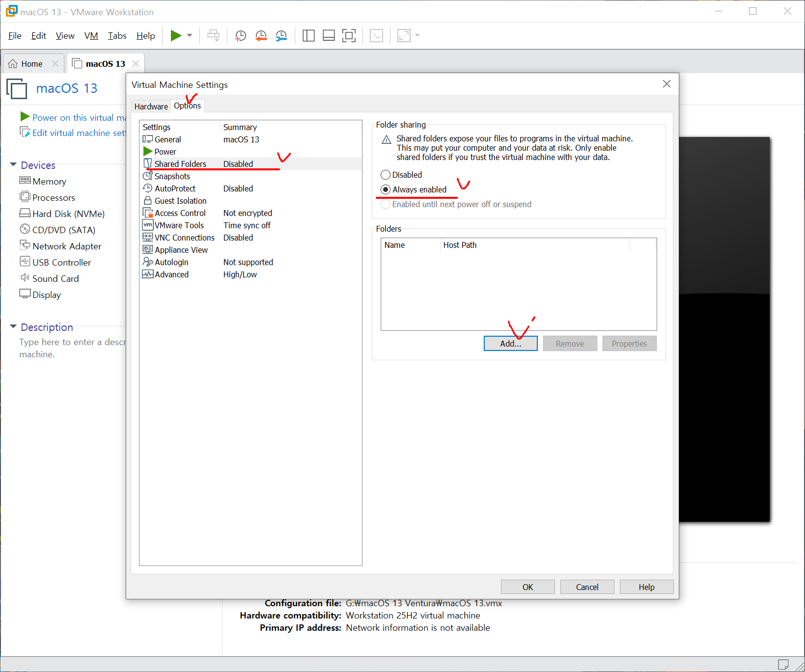
Task: Toggle the library sidebar view icon
Action: pyautogui.click(x=308, y=35)
